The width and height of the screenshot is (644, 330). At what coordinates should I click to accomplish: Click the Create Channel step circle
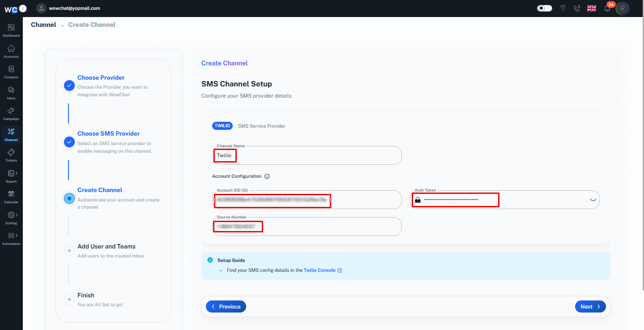(69, 198)
